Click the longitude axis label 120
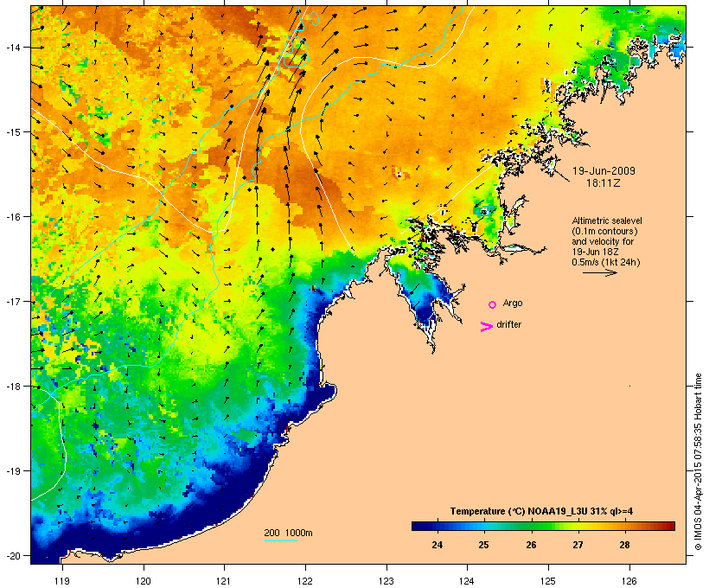The image size is (709, 588). coord(144,581)
